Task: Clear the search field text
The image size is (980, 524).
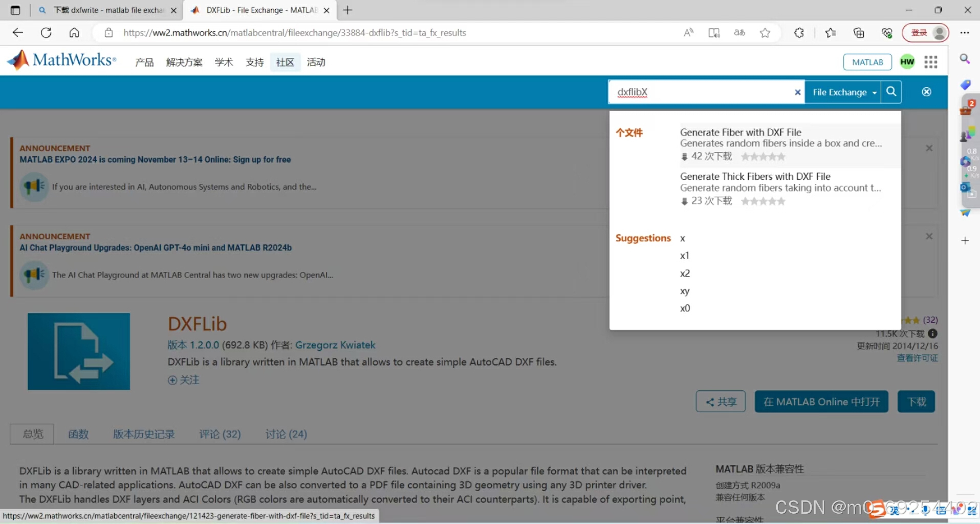Action: click(797, 92)
